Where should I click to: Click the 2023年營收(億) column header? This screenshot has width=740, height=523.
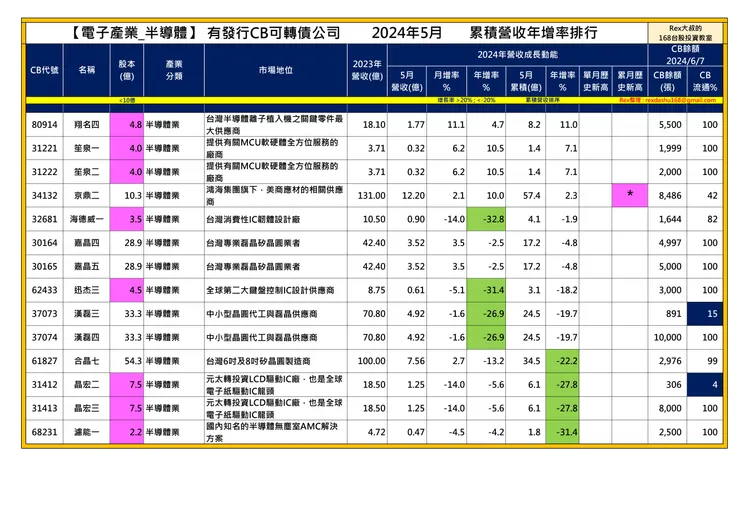[x=367, y=70]
